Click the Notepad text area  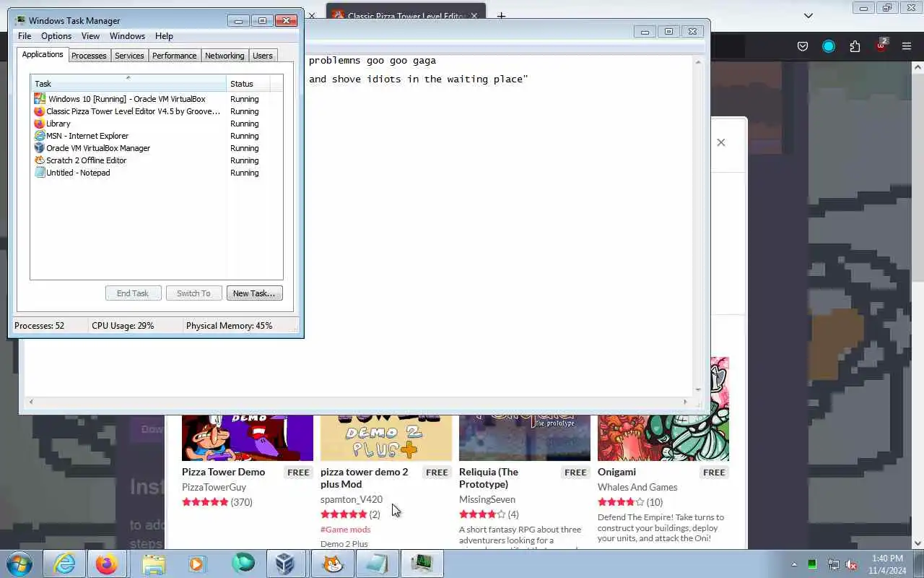tap(499, 225)
